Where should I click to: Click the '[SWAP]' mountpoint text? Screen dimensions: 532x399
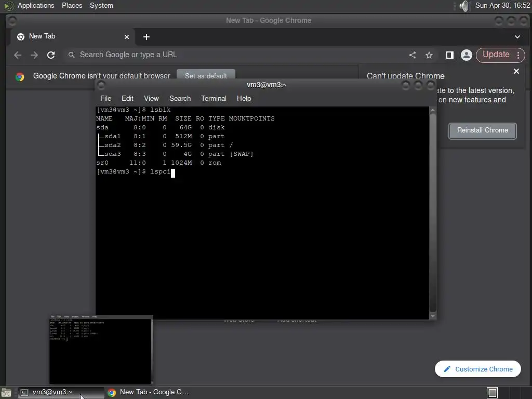click(241, 154)
